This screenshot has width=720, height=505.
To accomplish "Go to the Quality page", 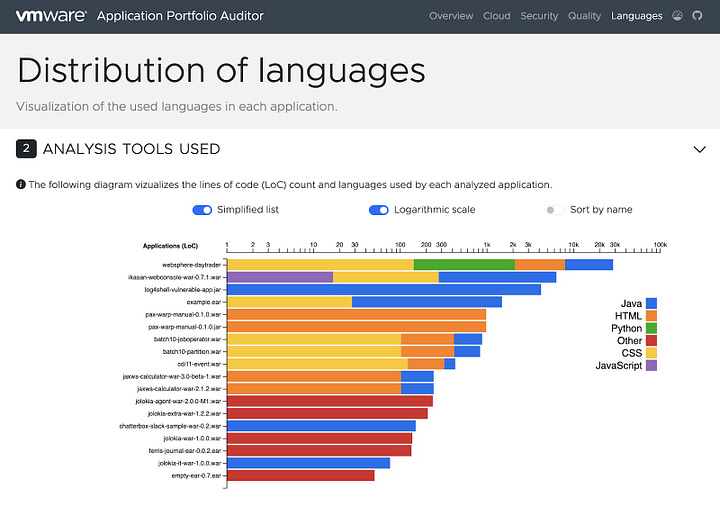I will point(584,16).
